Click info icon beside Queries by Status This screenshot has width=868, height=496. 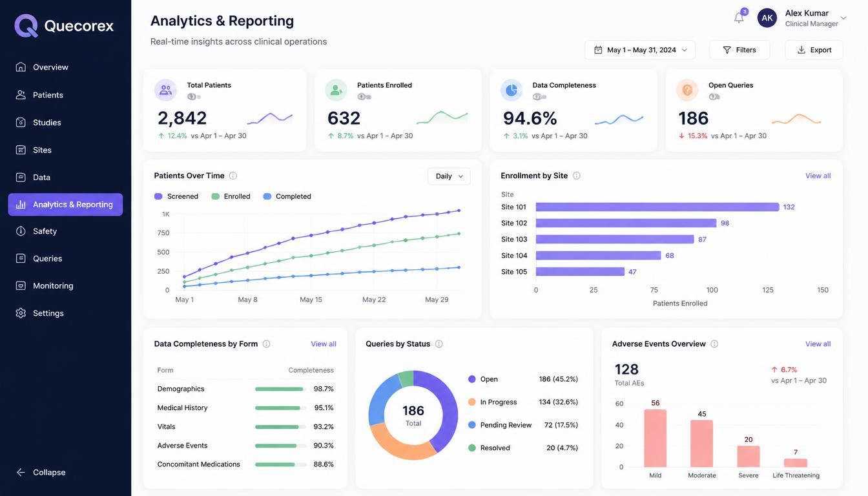click(439, 344)
